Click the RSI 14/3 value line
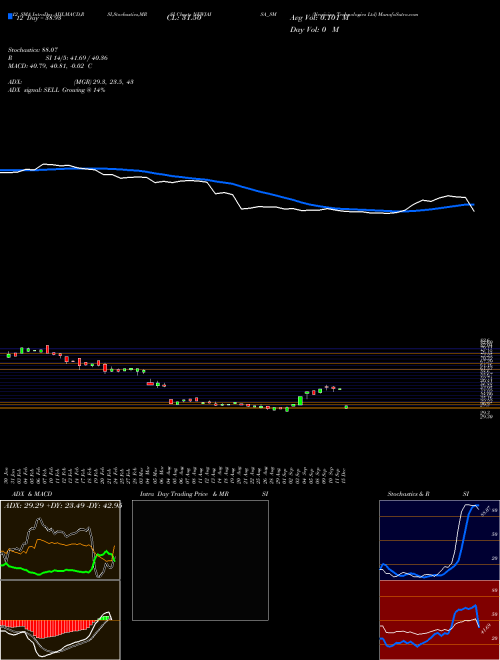 57,58
